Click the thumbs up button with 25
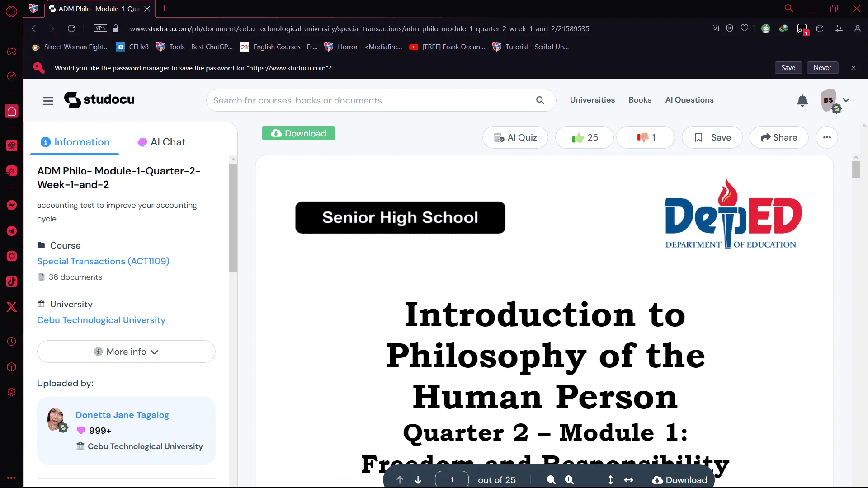Screen dimensions: 868x488 pos(585,137)
